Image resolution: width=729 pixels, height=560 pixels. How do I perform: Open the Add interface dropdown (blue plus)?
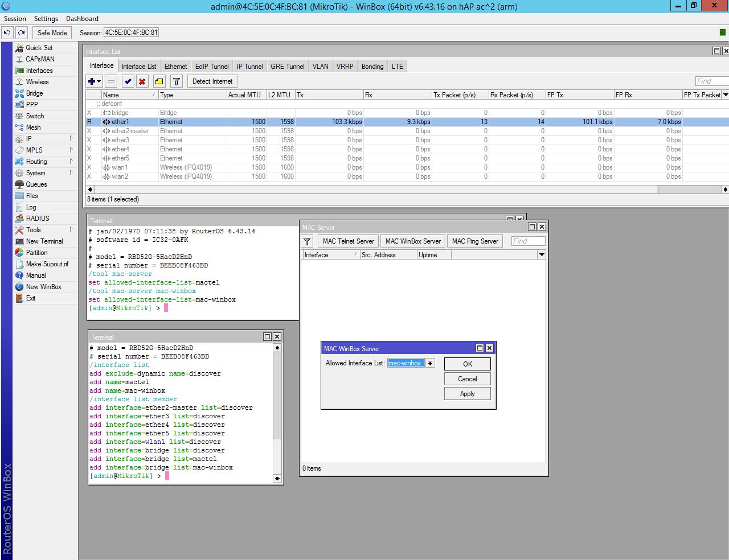[x=94, y=81]
